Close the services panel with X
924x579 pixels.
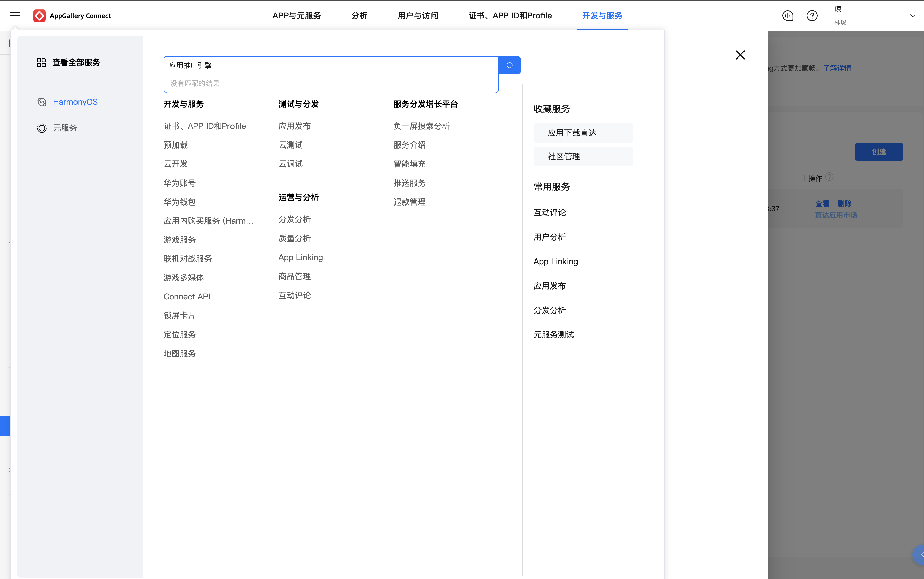click(740, 55)
